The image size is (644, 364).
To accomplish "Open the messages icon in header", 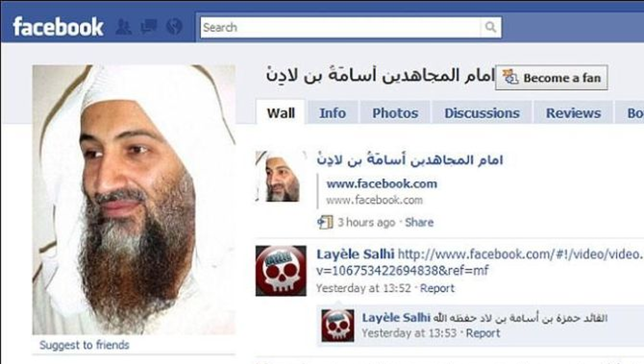I will (148, 27).
